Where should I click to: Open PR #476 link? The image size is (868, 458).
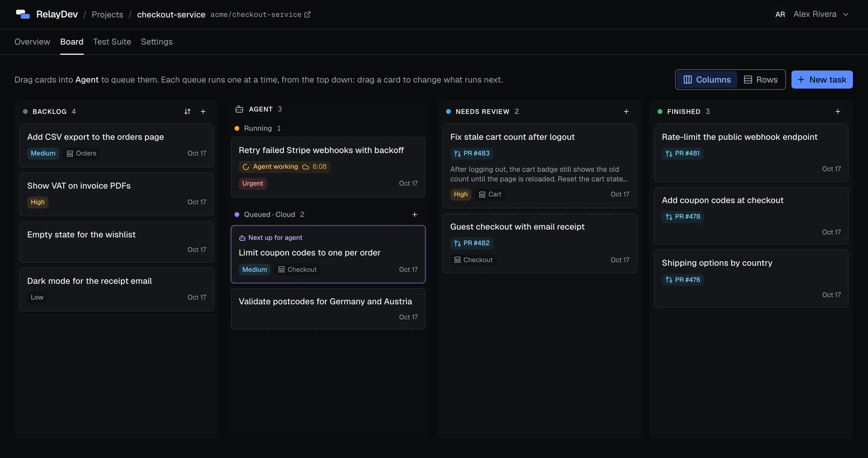click(683, 280)
